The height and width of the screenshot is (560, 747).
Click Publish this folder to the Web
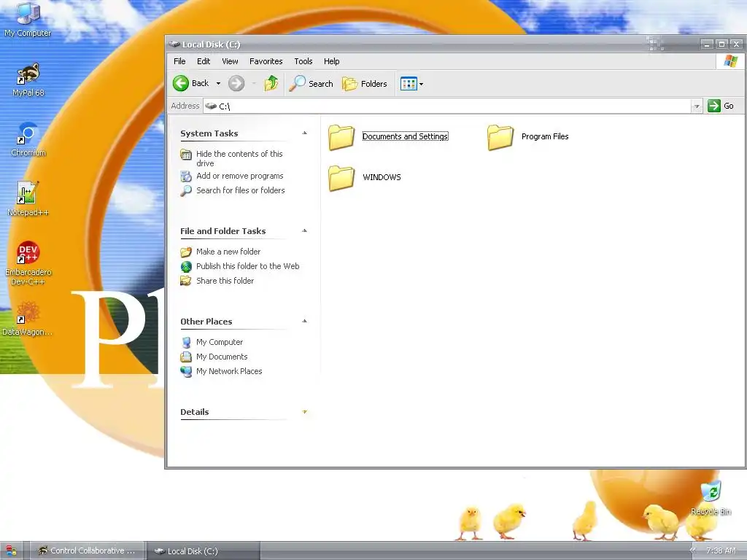[248, 266]
